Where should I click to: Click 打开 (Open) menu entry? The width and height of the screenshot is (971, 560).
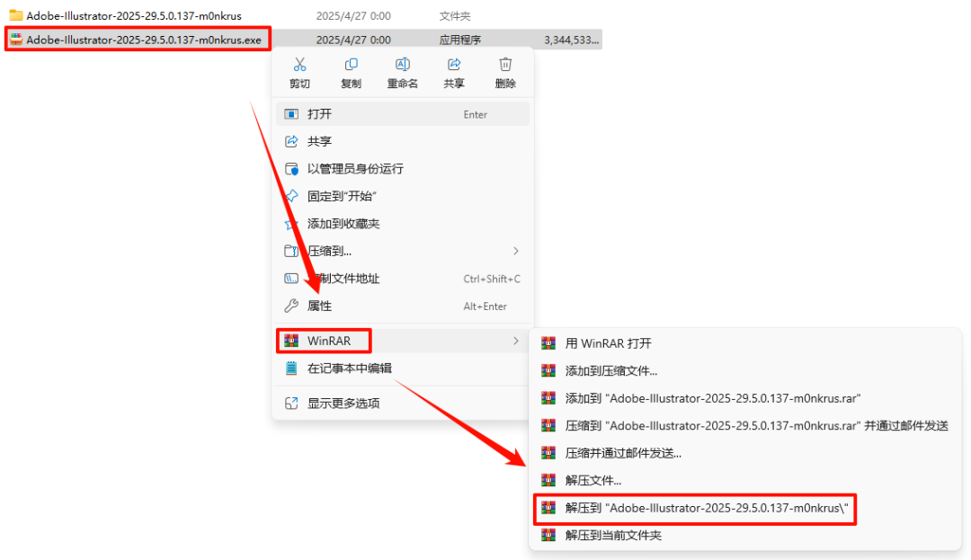403,114
